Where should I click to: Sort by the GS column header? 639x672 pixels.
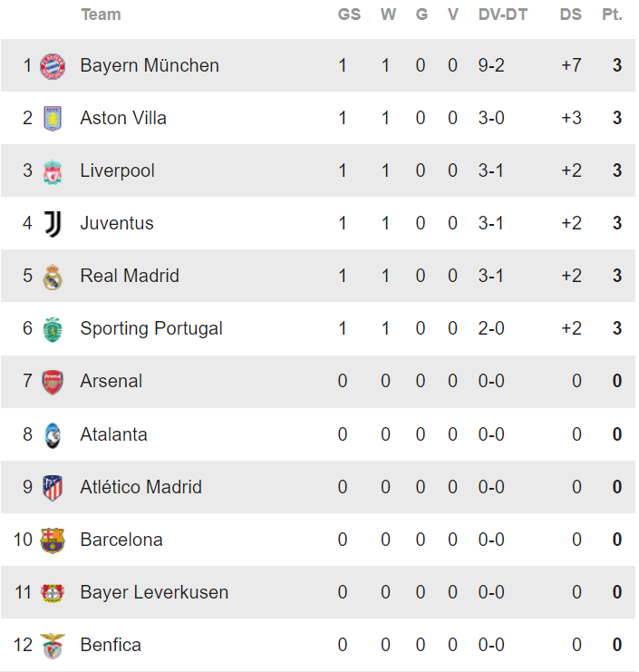click(349, 15)
